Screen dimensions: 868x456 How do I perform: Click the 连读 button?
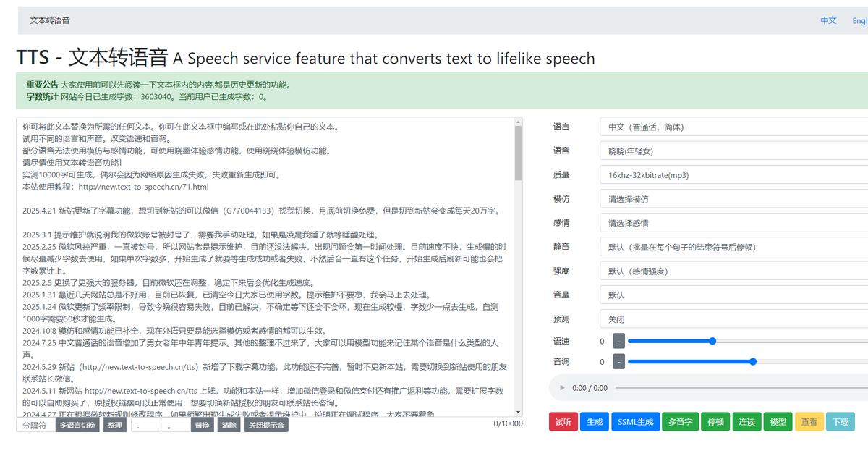point(746,421)
